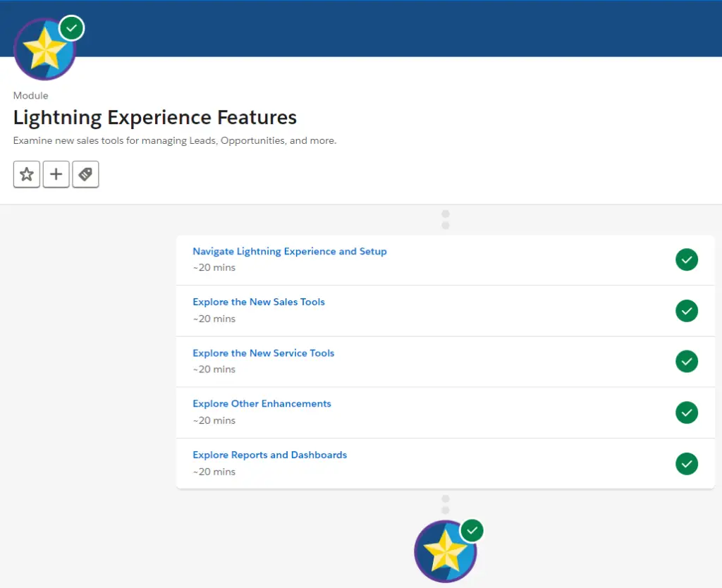Add module to a trailmix via plus icon
722x588 pixels.
pyautogui.click(x=56, y=174)
